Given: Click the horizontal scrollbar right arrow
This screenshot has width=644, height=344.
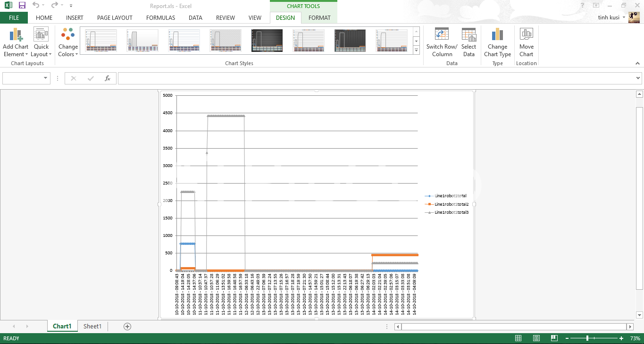Looking at the screenshot, I should [x=629, y=327].
